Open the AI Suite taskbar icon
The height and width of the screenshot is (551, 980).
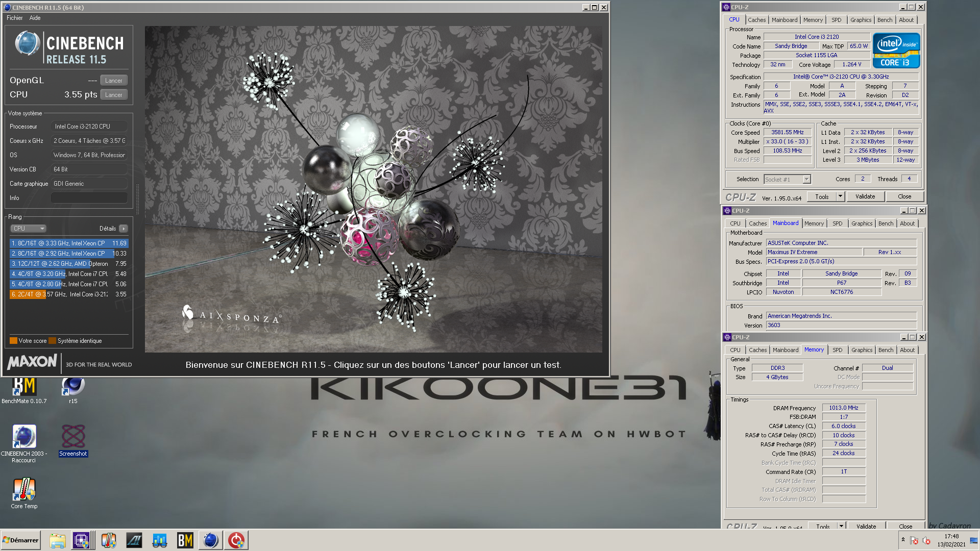point(134,540)
